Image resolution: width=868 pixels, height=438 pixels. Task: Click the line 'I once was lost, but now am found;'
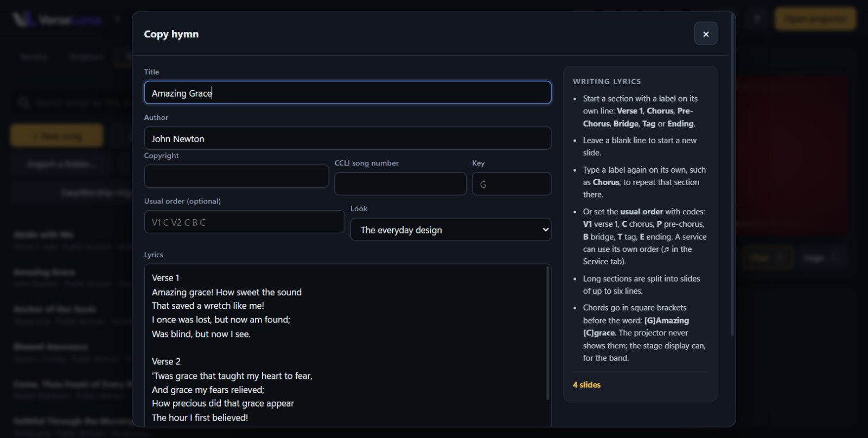221,320
